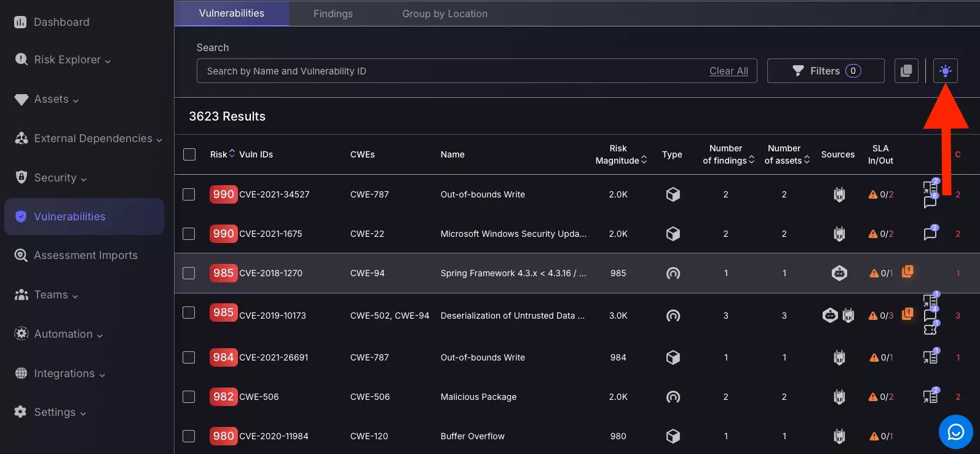Screen dimensions: 980x454
Task: Select the CVE-2018-1270 row checkbox
Action: [x=189, y=273]
